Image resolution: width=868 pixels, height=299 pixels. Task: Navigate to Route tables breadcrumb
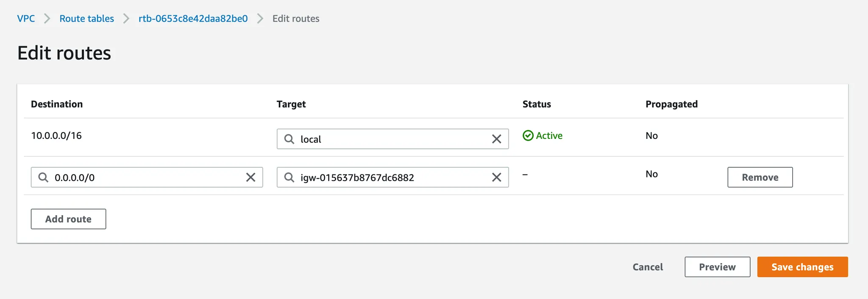86,19
